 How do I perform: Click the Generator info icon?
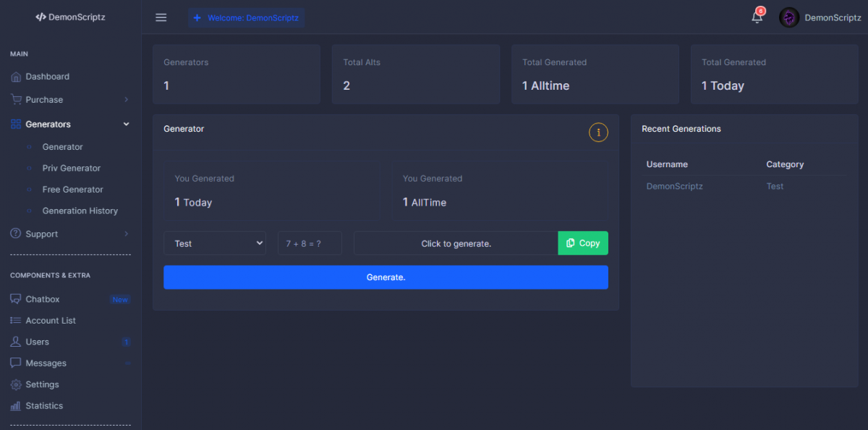pos(598,132)
